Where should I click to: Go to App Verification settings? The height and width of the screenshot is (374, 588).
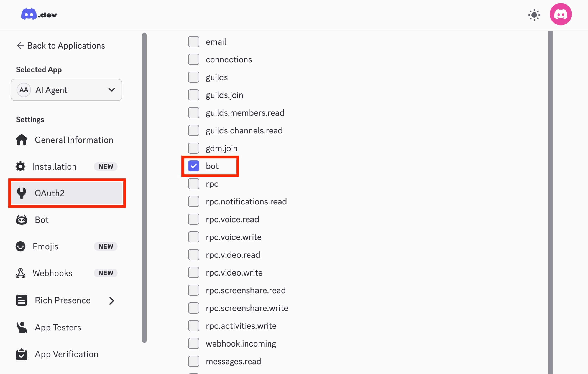tap(67, 354)
